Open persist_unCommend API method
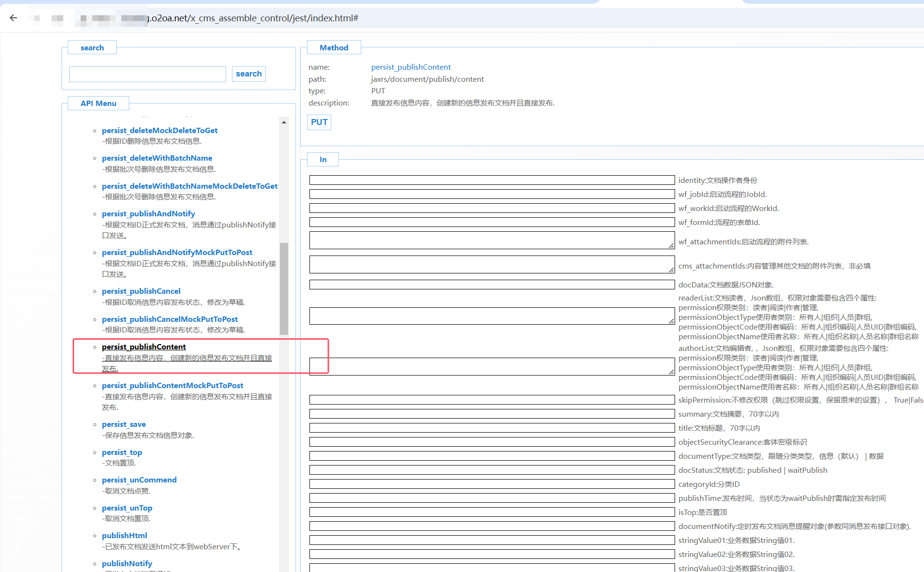This screenshot has height=572, width=924. [x=139, y=480]
